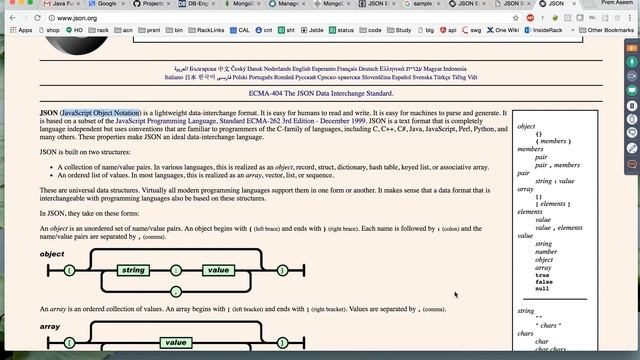Open the InsideRack bookmark
Image resolution: width=640 pixels, height=360 pixels.
[x=543, y=30]
